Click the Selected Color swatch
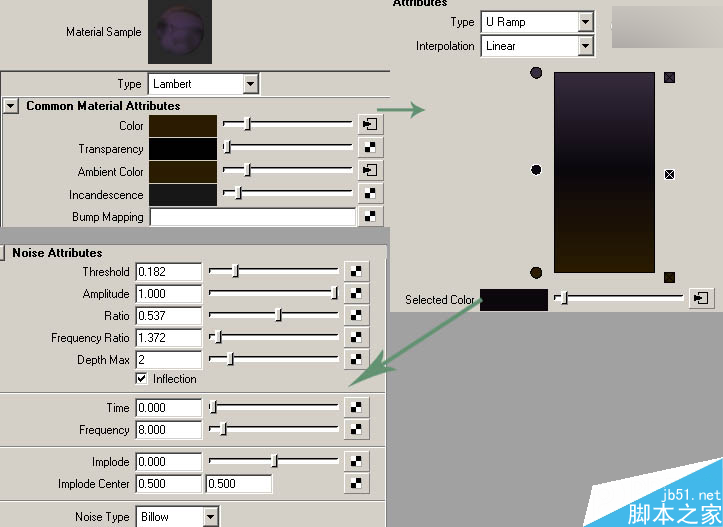Viewport: 723px width, 527px height. [x=514, y=299]
